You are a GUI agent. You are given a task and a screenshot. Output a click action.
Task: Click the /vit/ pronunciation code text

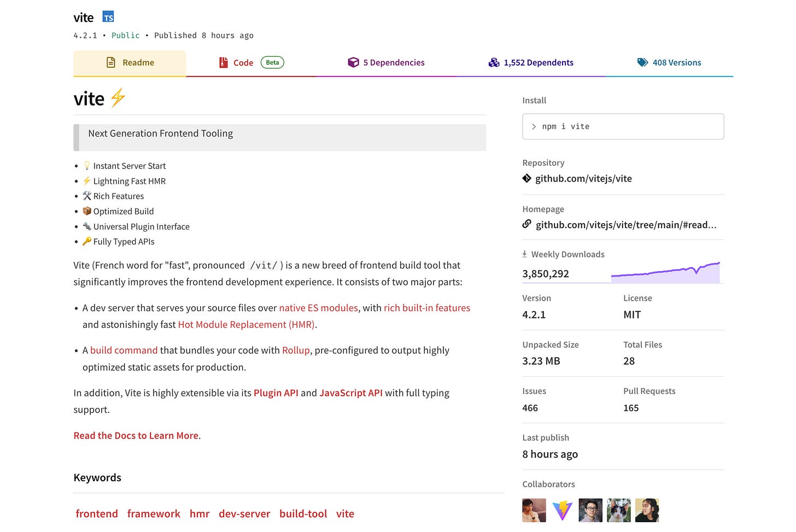tap(264, 265)
